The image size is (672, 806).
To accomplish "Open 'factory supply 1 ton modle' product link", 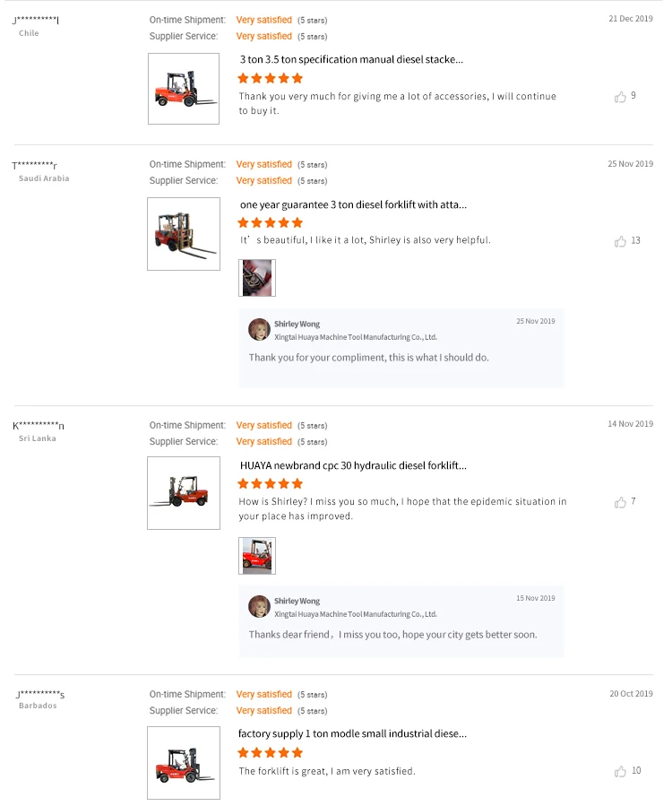I will click(352, 734).
